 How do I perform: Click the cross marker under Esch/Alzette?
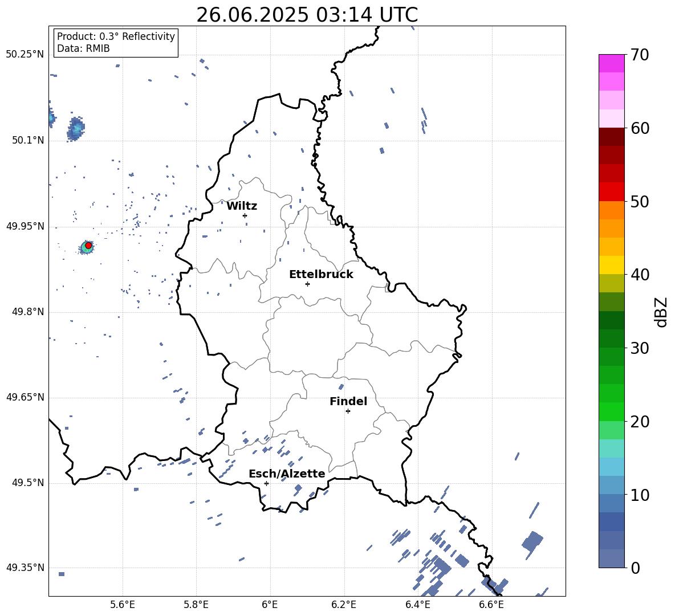[x=266, y=483]
